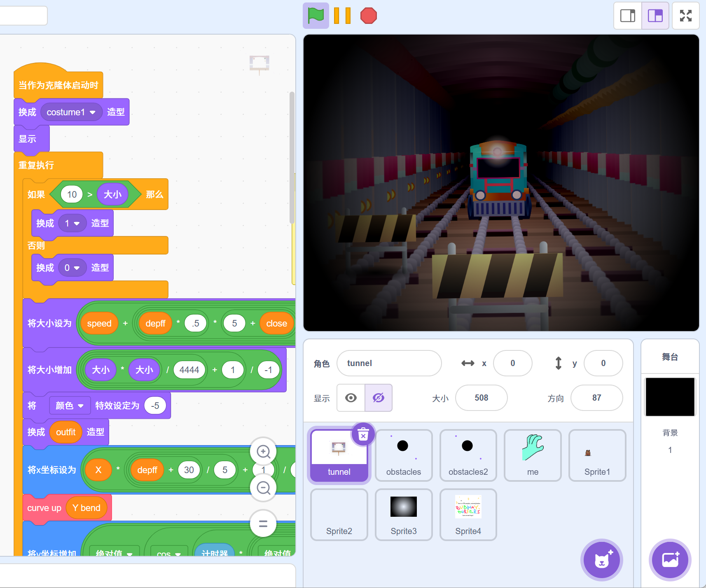Delete the tunnel sprite using the trash icon
The image size is (706, 588).
click(363, 434)
